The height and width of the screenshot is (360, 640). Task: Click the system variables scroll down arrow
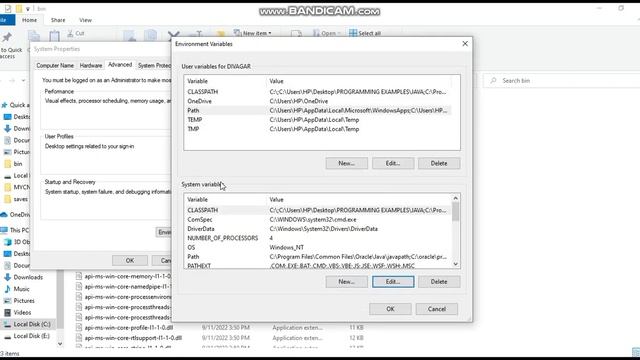456,264
